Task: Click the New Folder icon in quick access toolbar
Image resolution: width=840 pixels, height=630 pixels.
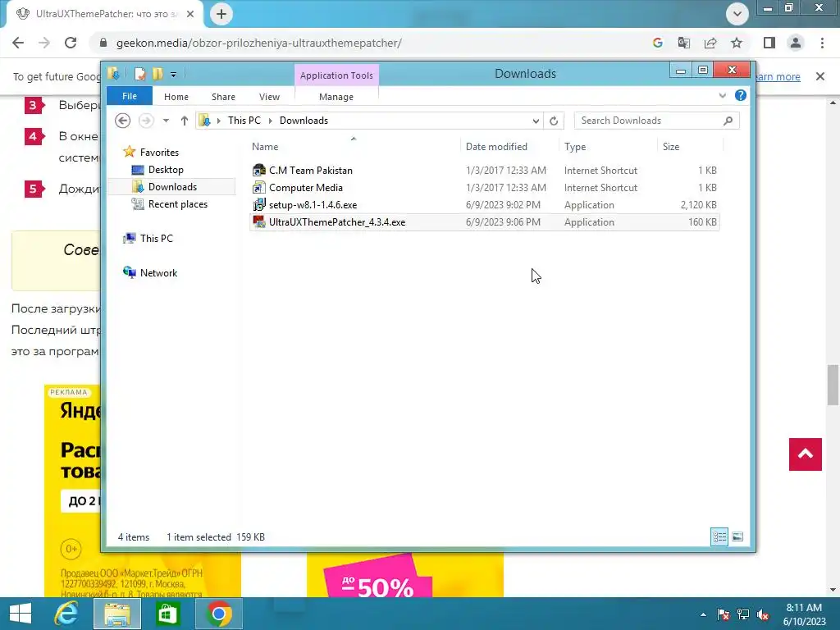Action: (x=157, y=74)
